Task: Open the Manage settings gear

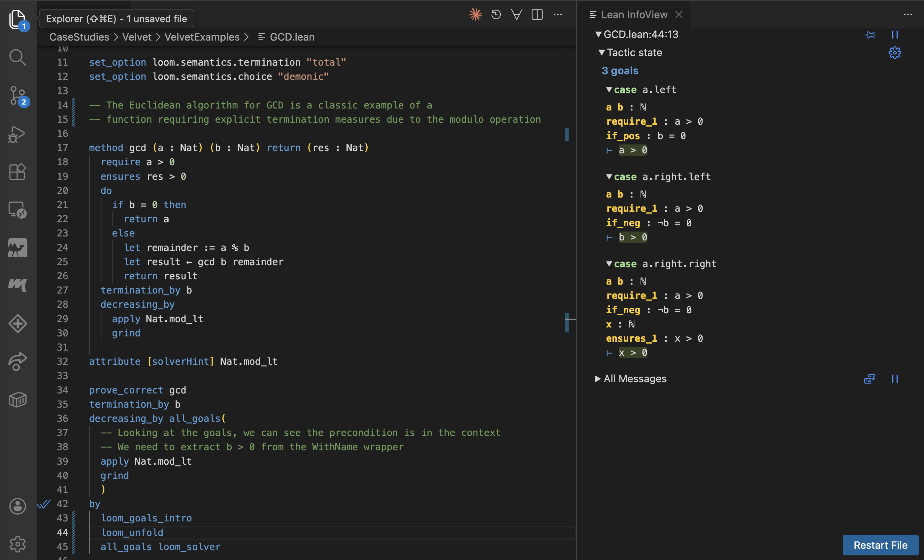Action: 17,544
